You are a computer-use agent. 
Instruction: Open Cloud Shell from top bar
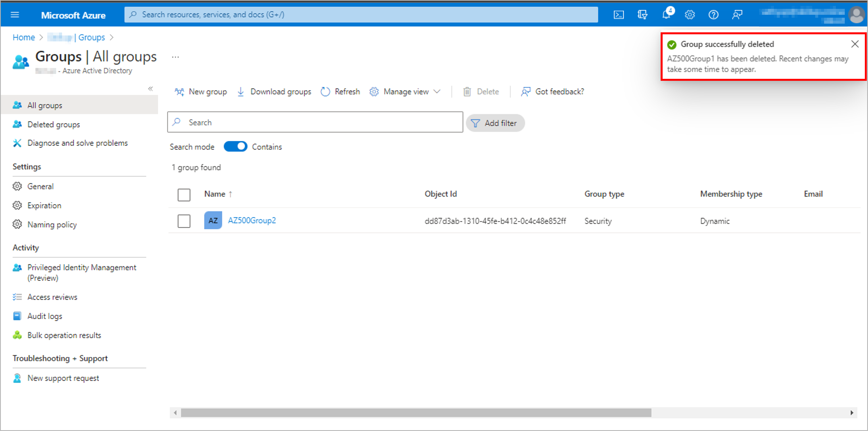(x=619, y=15)
